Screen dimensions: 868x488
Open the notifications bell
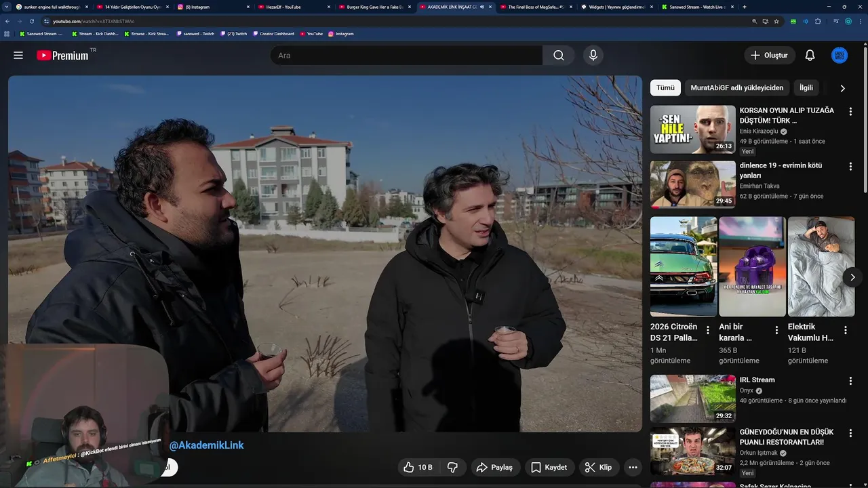(810, 56)
